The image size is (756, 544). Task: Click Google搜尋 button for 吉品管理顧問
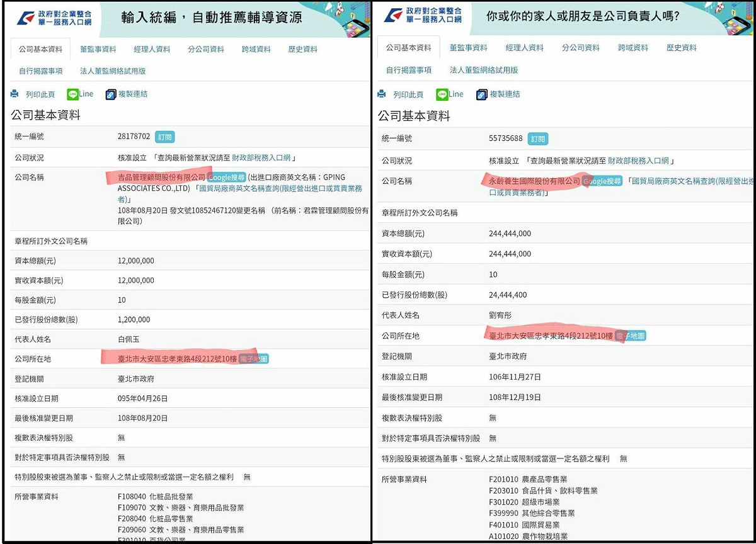(226, 178)
